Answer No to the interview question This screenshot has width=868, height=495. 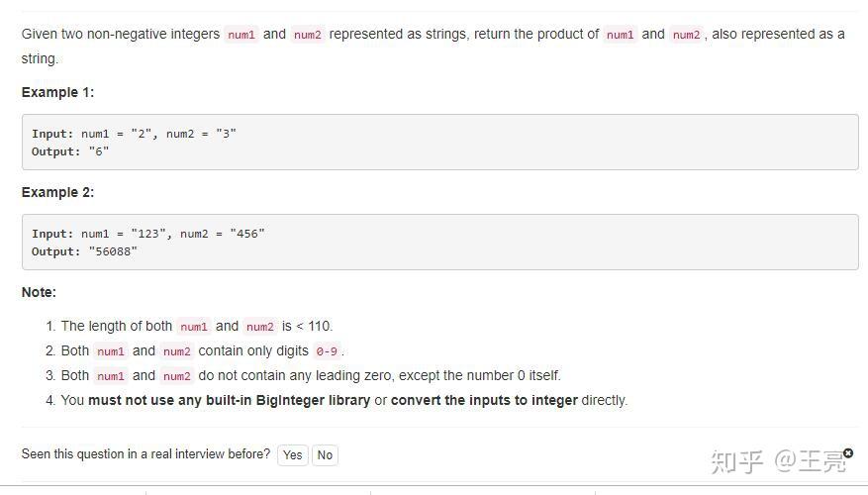[x=325, y=455]
